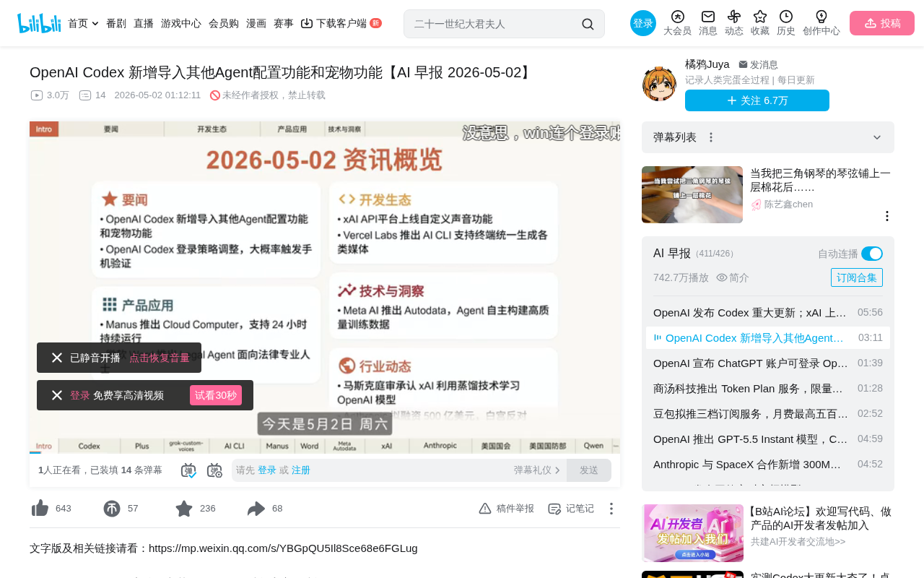Play 'OpenAI 推出 GPT-5.5 Instant' playlist item

tap(768, 439)
